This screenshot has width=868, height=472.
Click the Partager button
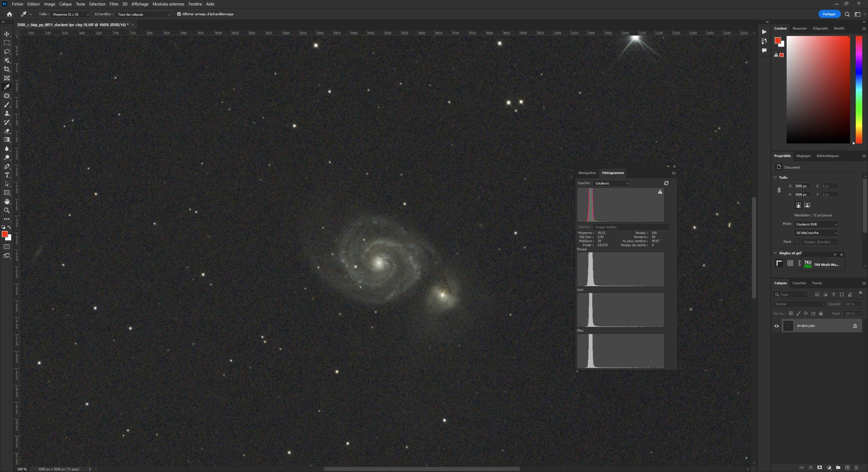pyautogui.click(x=829, y=14)
